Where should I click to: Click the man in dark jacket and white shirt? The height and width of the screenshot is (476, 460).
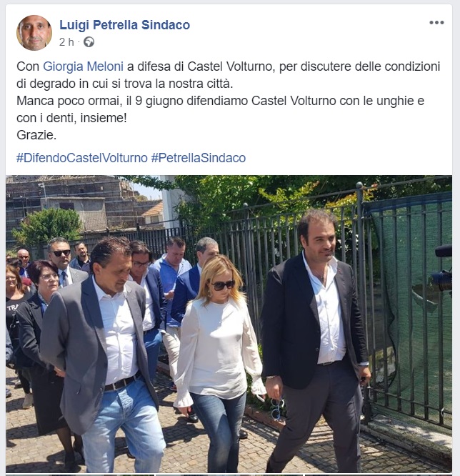point(316,340)
